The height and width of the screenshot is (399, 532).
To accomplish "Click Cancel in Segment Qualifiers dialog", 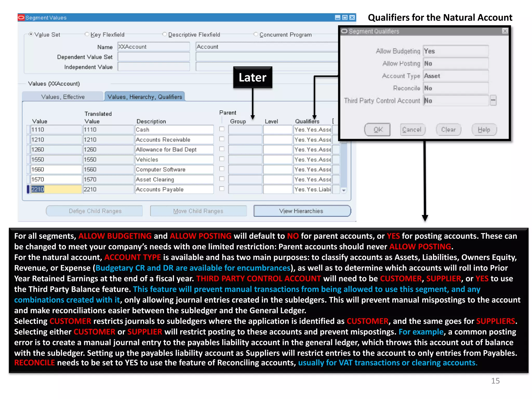I will pos(412,129).
